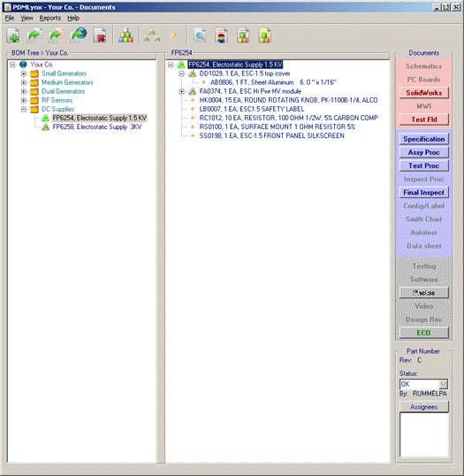Open the Reports menu
Screen dimensions: 464x476
click(50, 19)
